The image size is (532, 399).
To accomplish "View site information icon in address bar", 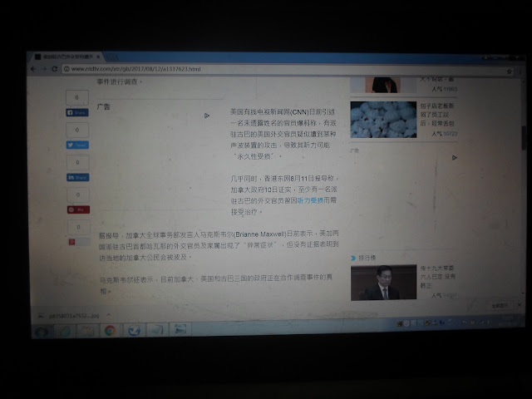I will pos(66,69).
